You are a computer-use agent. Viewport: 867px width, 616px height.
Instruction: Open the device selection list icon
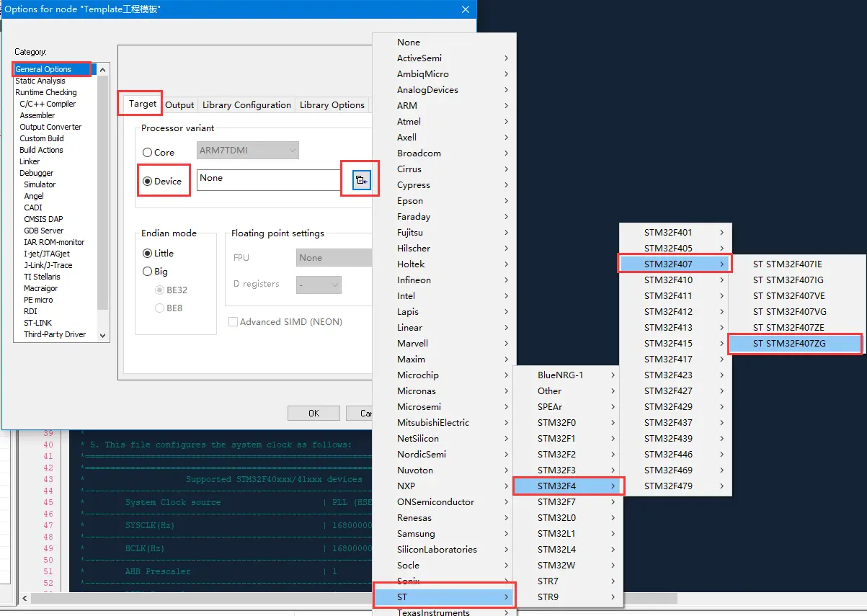tap(362, 180)
